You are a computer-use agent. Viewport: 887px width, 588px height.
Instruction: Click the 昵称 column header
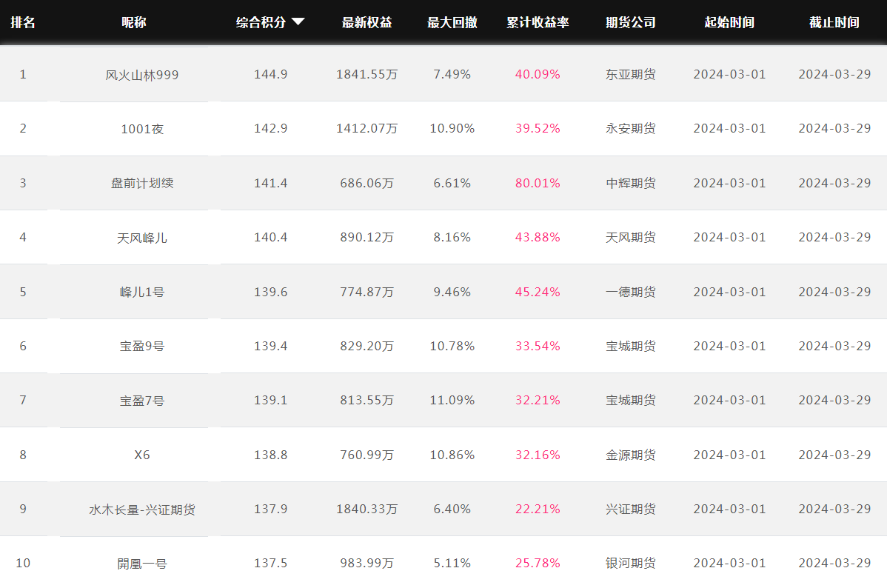(x=133, y=22)
